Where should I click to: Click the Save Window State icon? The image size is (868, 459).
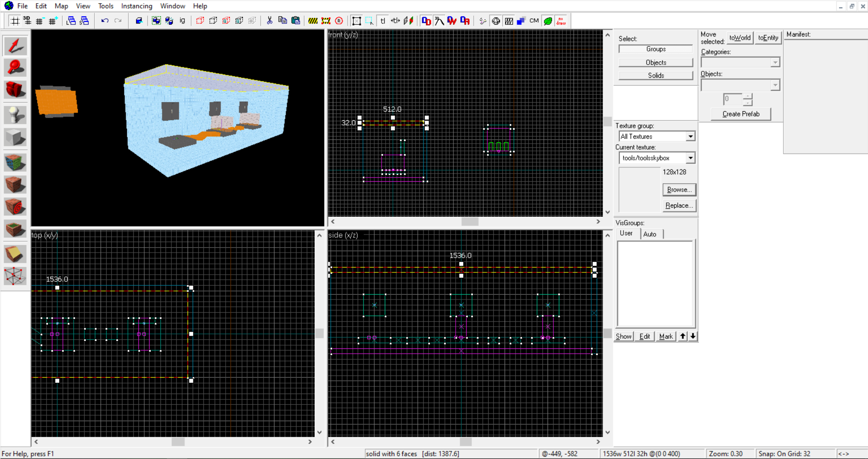84,21
